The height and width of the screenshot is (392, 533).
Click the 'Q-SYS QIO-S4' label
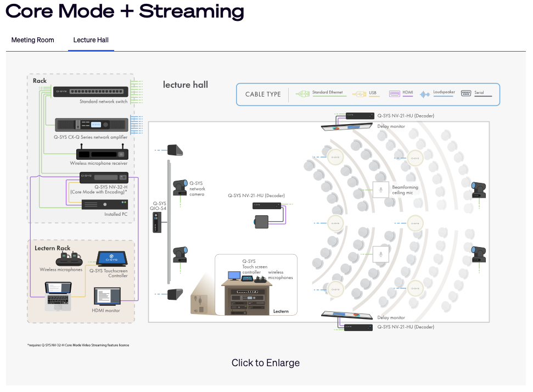158,206
